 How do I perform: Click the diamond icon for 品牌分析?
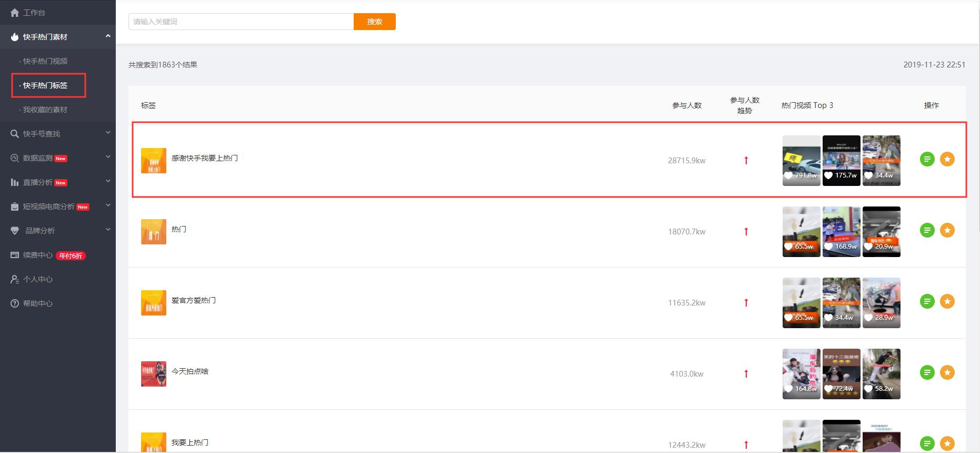[15, 231]
